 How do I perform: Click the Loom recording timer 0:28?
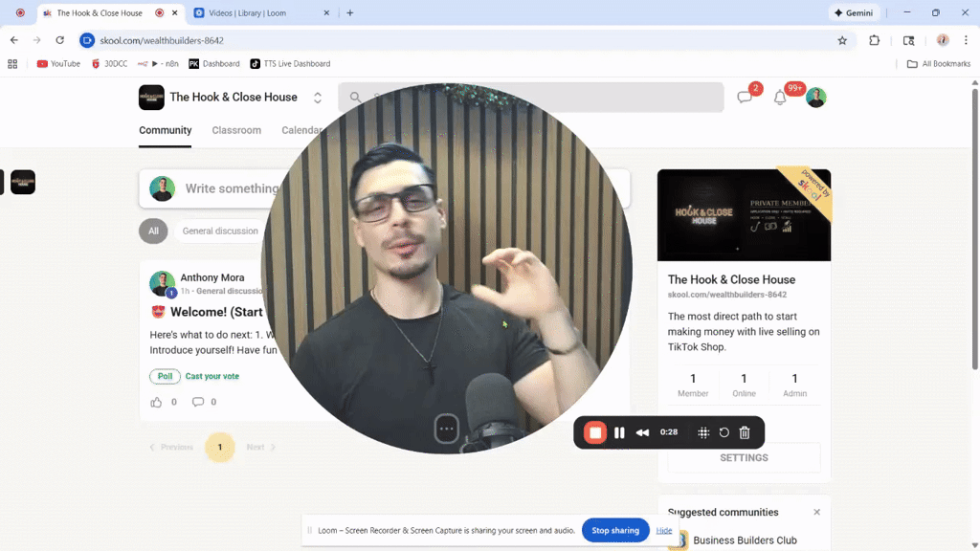pyautogui.click(x=669, y=432)
